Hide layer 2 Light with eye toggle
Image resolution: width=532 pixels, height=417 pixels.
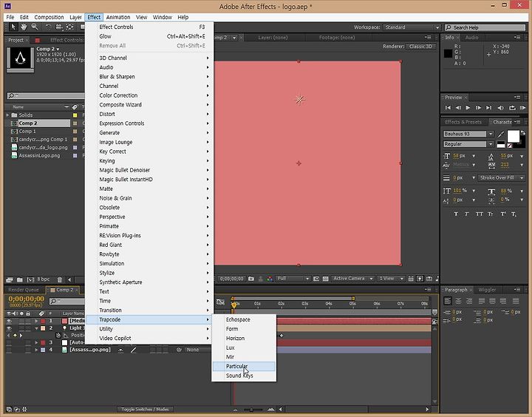[x=9, y=328]
